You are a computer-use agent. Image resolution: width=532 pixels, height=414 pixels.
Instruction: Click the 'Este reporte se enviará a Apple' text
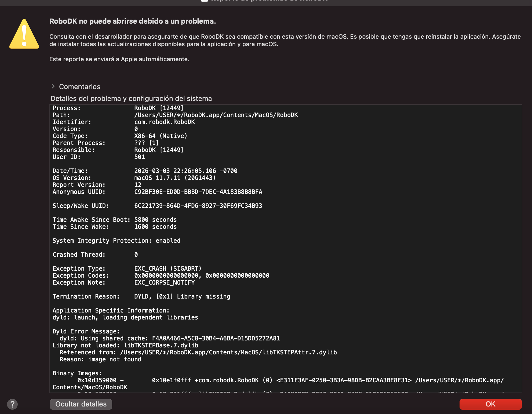click(119, 59)
